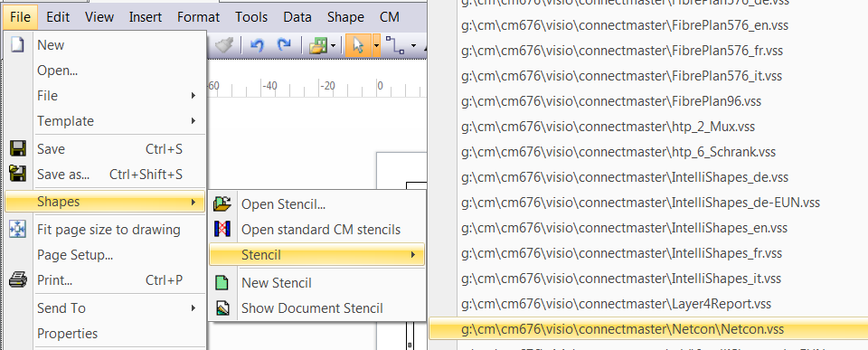The image size is (868, 350).
Task: Click the Show Document Stencil icon
Action: pyautogui.click(x=222, y=307)
